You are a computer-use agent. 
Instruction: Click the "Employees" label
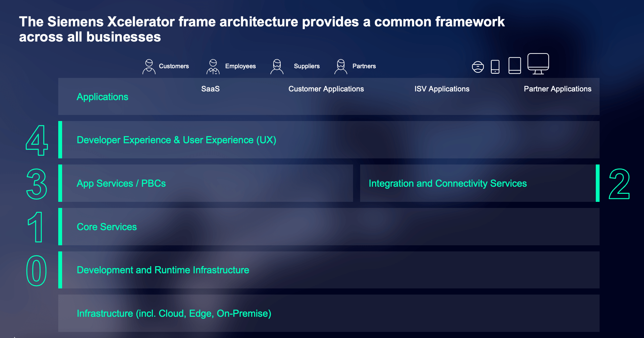pyautogui.click(x=240, y=66)
